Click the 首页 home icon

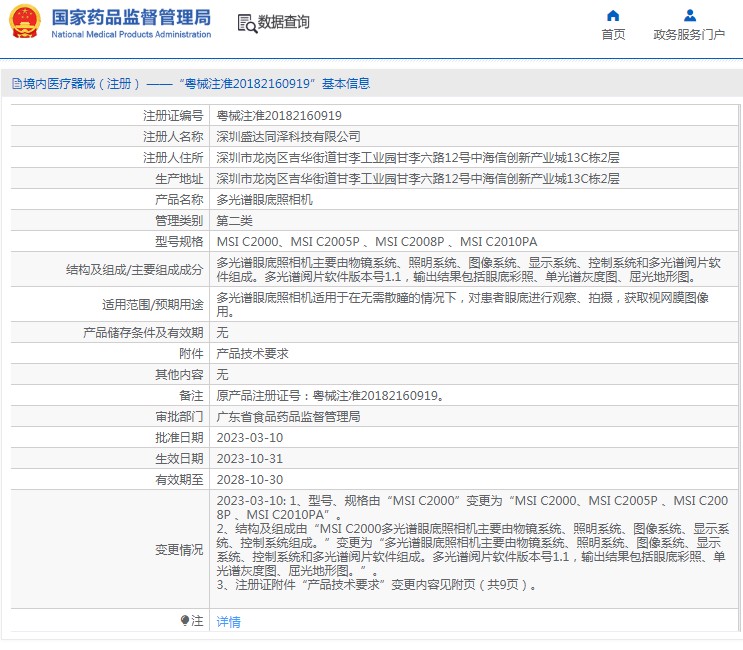613,15
